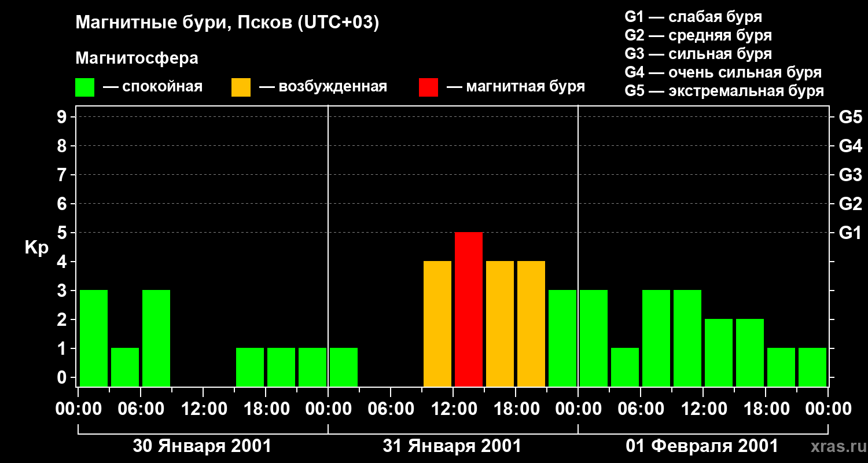Click the 'Магнитосфера' heading

point(137,58)
